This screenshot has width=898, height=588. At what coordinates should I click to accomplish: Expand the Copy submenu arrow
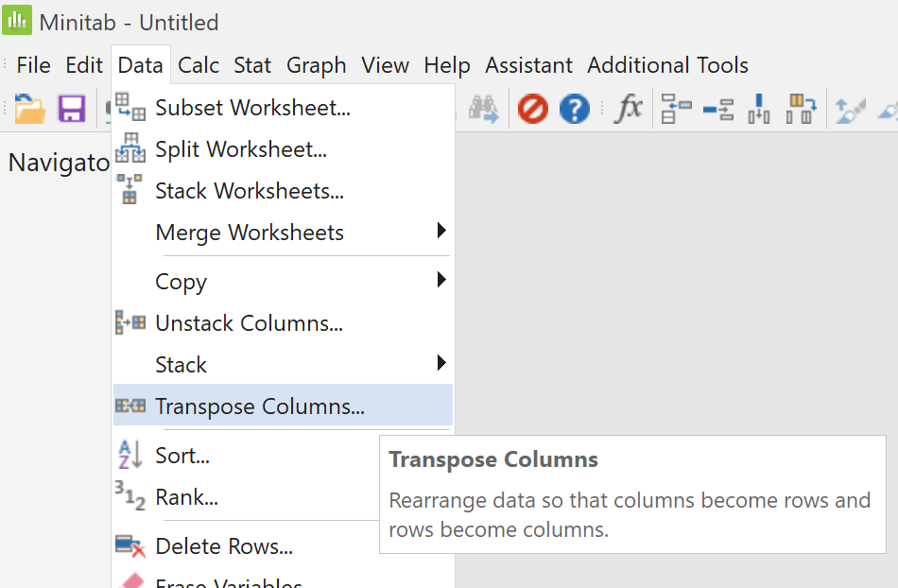(441, 280)
